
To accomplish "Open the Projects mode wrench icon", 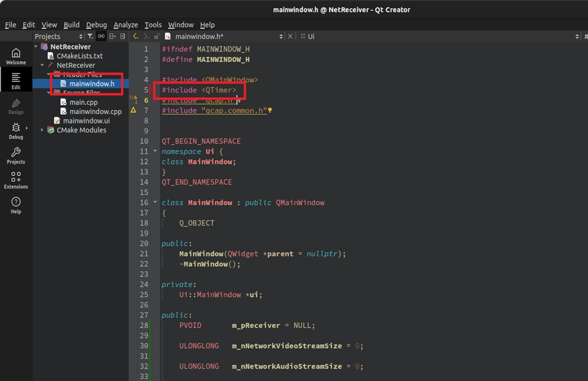I will [16, 156].
